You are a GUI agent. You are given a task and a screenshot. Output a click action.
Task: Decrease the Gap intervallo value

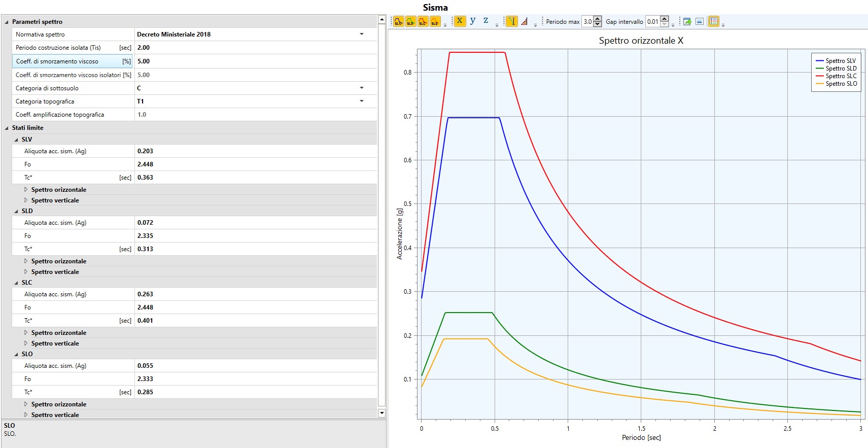click(x=665, y=24)
